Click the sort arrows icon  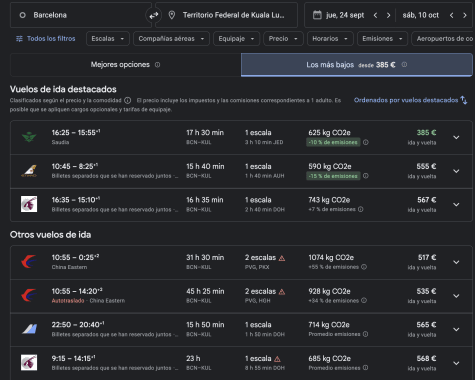[464, 100]
